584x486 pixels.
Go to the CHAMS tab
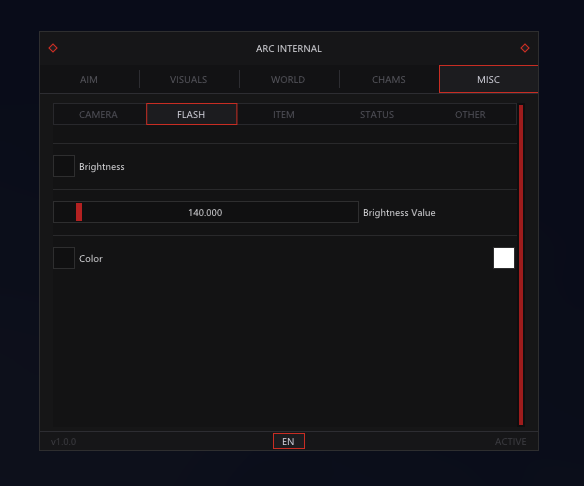[x=388, y=79]
